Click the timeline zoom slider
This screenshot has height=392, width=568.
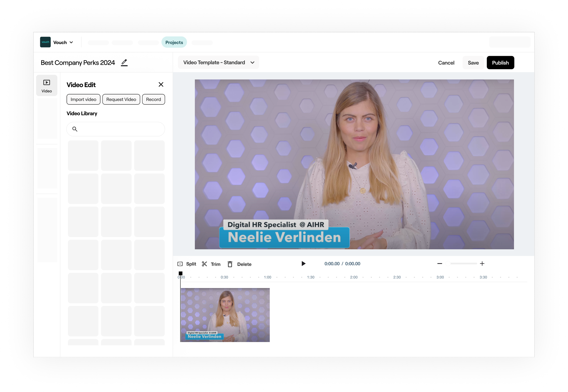point(462,264)
